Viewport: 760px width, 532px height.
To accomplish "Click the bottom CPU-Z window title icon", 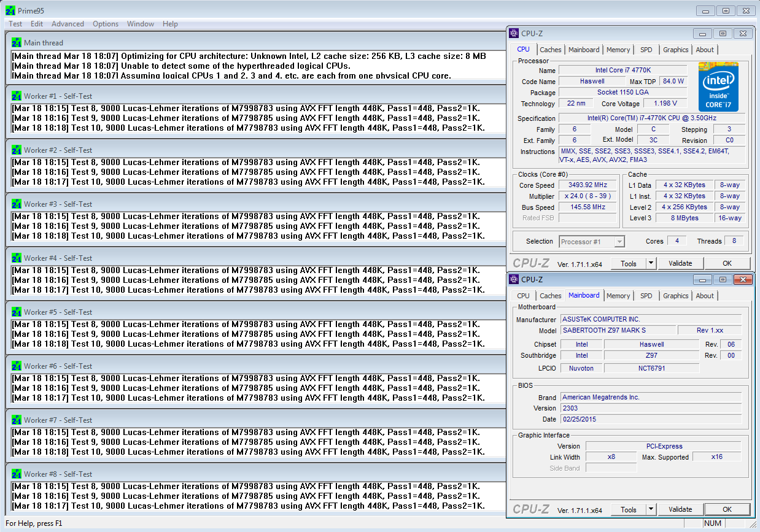I will pos(514,280).
